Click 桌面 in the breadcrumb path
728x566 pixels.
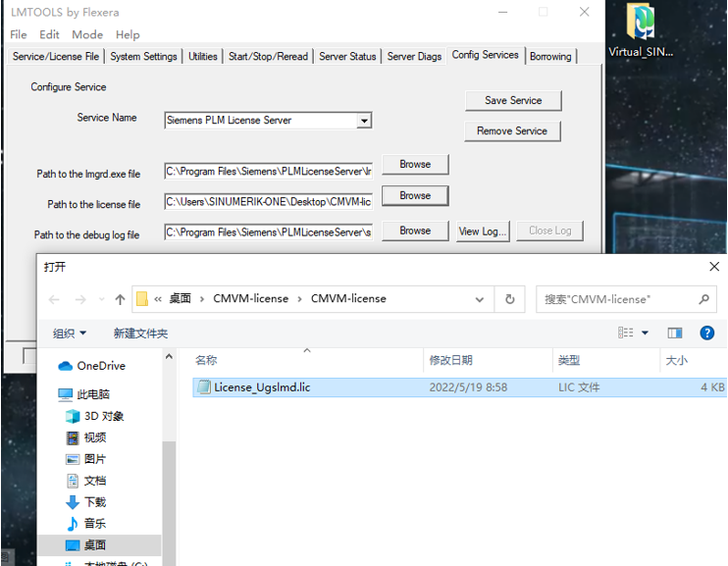pos(181,298)
